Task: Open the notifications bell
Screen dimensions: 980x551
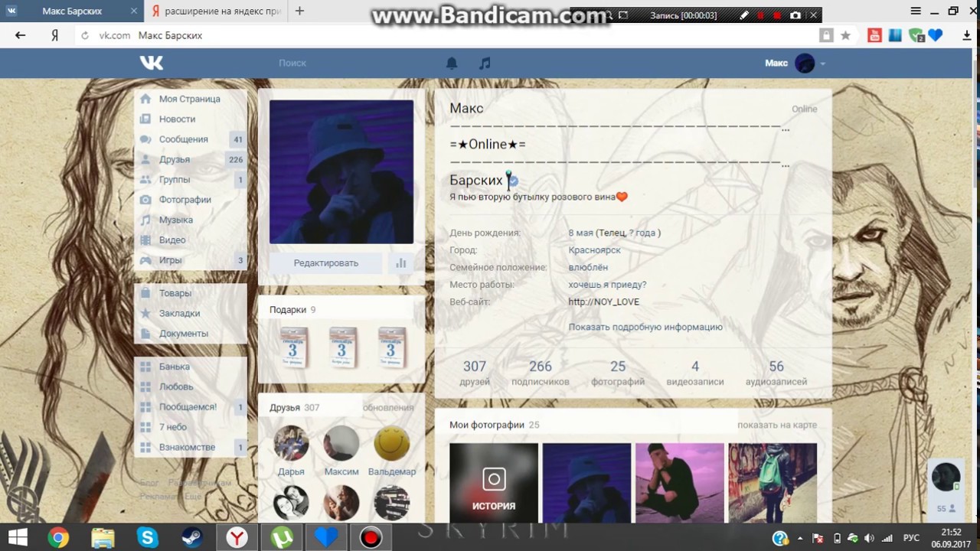Action: point(452,64)
